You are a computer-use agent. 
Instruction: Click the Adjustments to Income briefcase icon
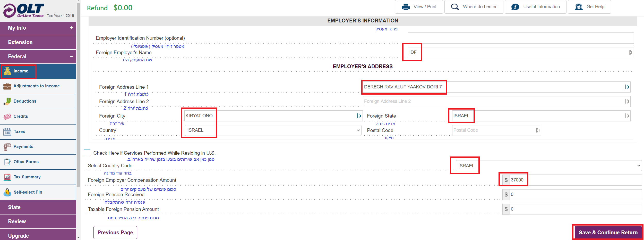pyautogui.click(x=7, y=86)
